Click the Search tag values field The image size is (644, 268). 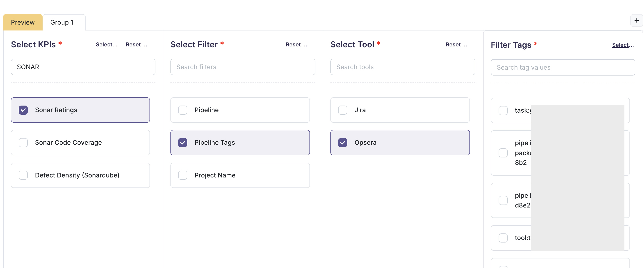point(563,68)
